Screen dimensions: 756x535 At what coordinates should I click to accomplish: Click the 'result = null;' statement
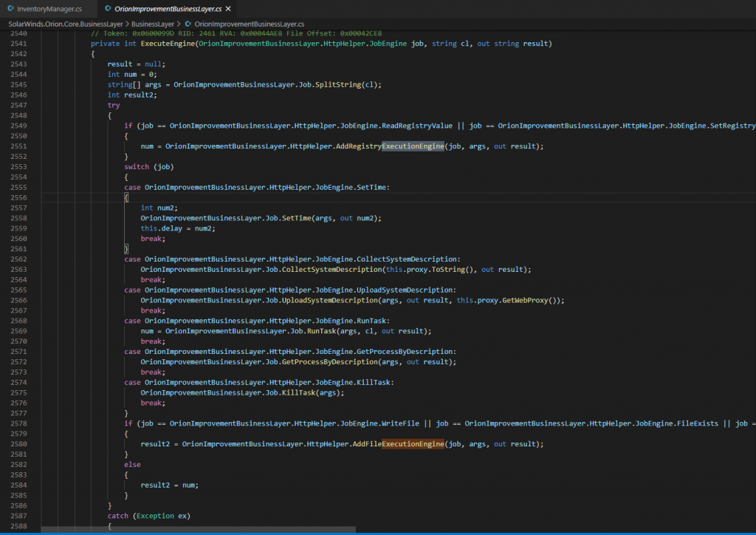(x=137, y=64)
